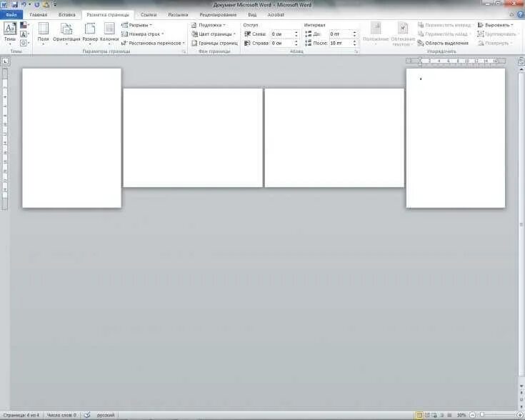Expand the Номера строк dropdown
This screenshot has width=525, height=420.
[x=143, y=34]
